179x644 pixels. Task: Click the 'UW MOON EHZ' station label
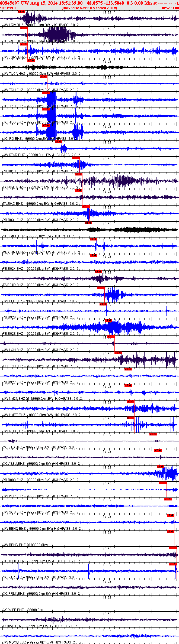pyautogui.click(x=14, y=642)
